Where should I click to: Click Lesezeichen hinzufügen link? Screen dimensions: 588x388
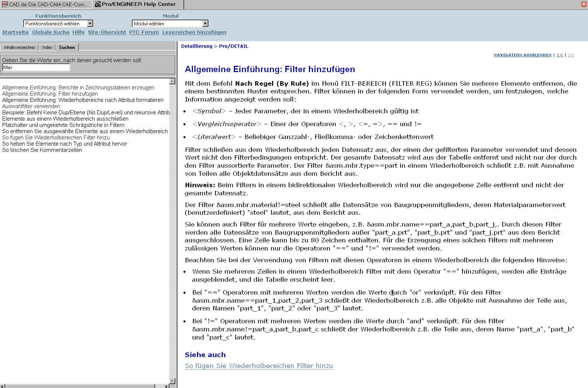(194, 32)
